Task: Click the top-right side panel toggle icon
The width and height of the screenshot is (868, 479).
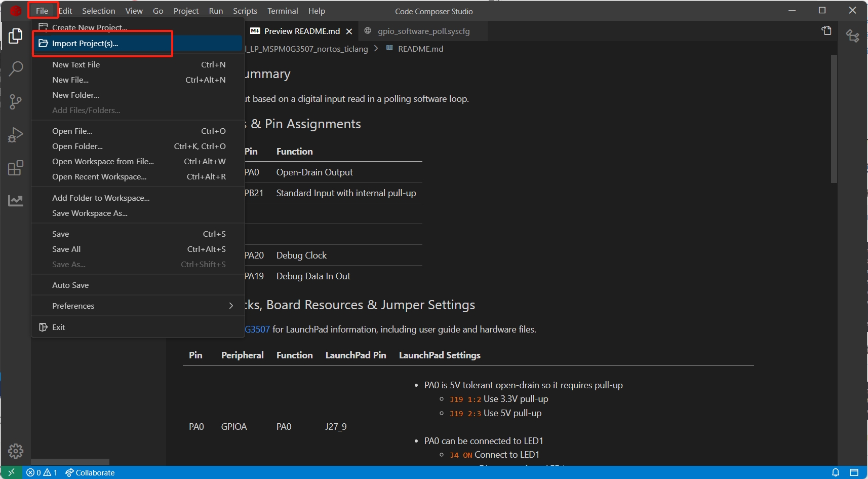Action: tap(853, 35)
